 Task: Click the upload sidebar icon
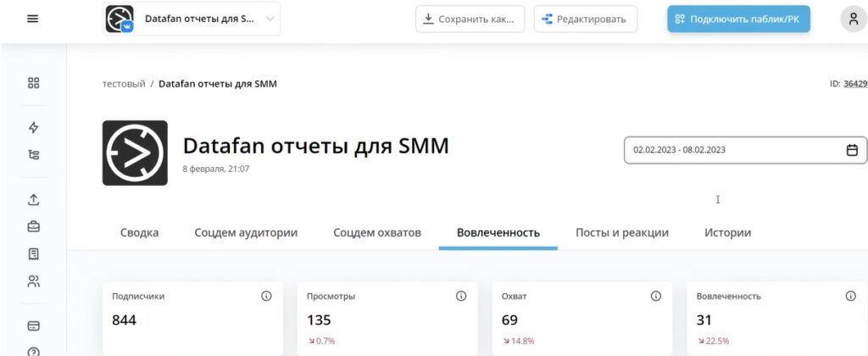[x=33, y=199]
